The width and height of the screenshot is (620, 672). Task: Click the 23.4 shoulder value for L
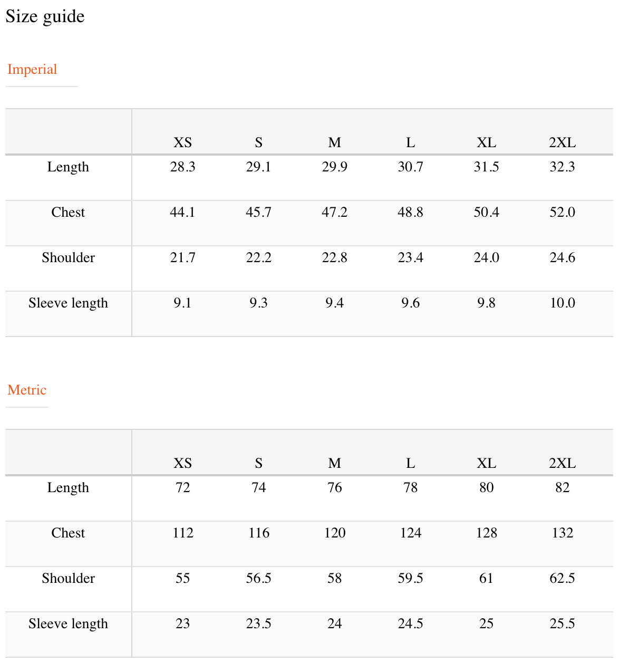pyautogui.click(x=411, y=257)
